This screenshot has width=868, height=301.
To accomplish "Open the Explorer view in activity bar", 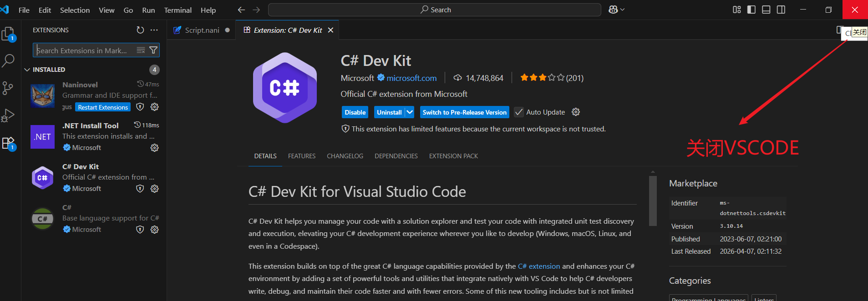I will point(8,34).
